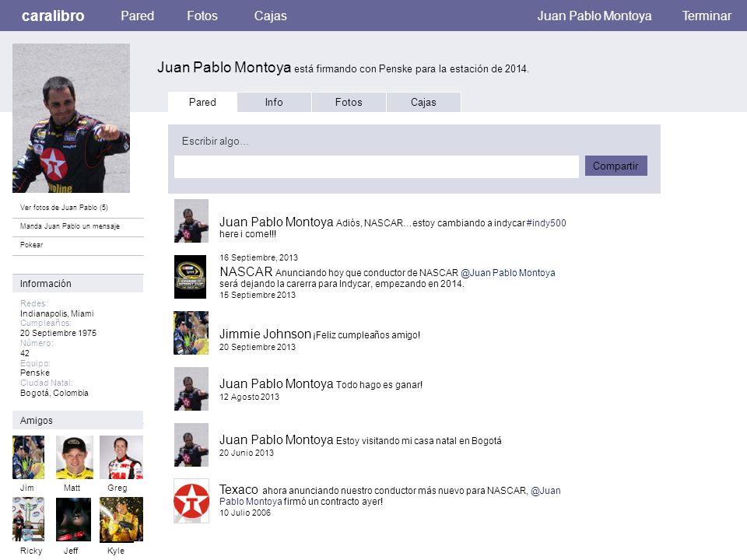Open author name on Bogotá visit post
Image resolution: width=747 pixels, height=560 pixels.
[x=276, y=439]
